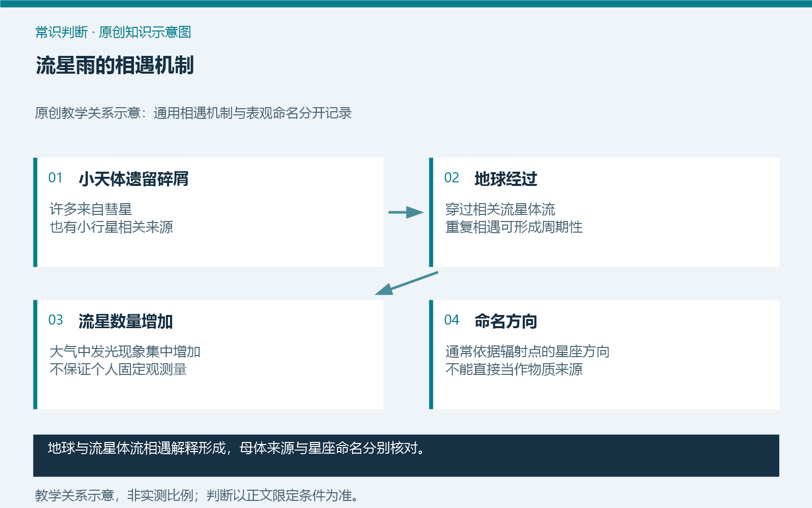Image resolution: width=812 pixels, height=508 pixels.
Task: Click the arrow from card 01 to 02
Action: (x=406, y=212)
